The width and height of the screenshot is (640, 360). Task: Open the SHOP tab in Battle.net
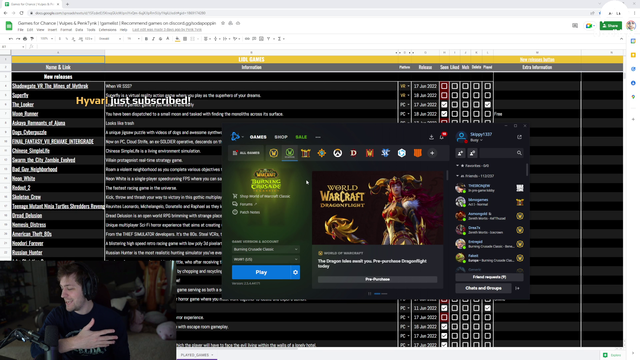click(x=281, y=137)
